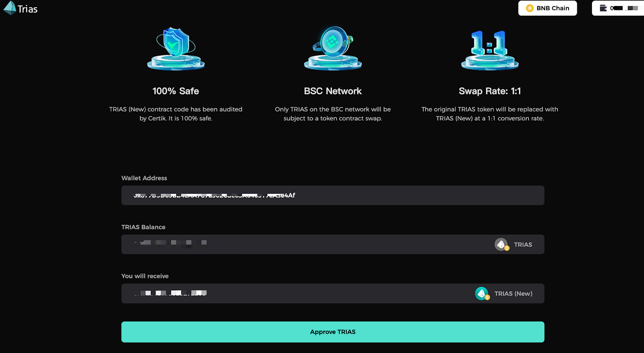Select the Wallet Address input field
This screenshot has height=353, width=644.
click(x=333, y=195)
